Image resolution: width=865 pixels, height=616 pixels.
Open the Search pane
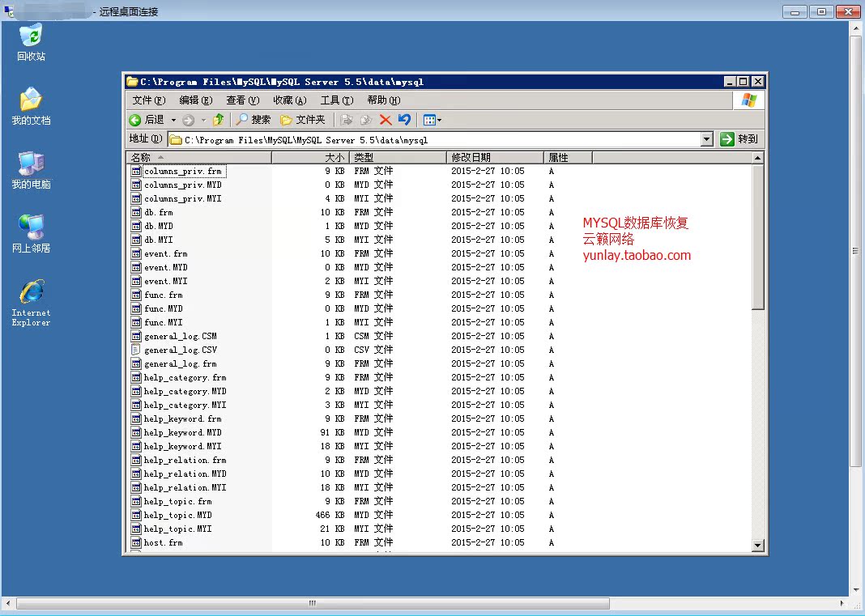(x=254, y=120)
